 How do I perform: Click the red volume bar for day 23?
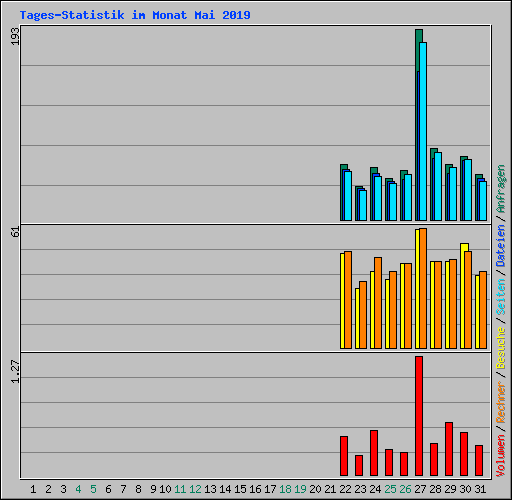point(359,465)
